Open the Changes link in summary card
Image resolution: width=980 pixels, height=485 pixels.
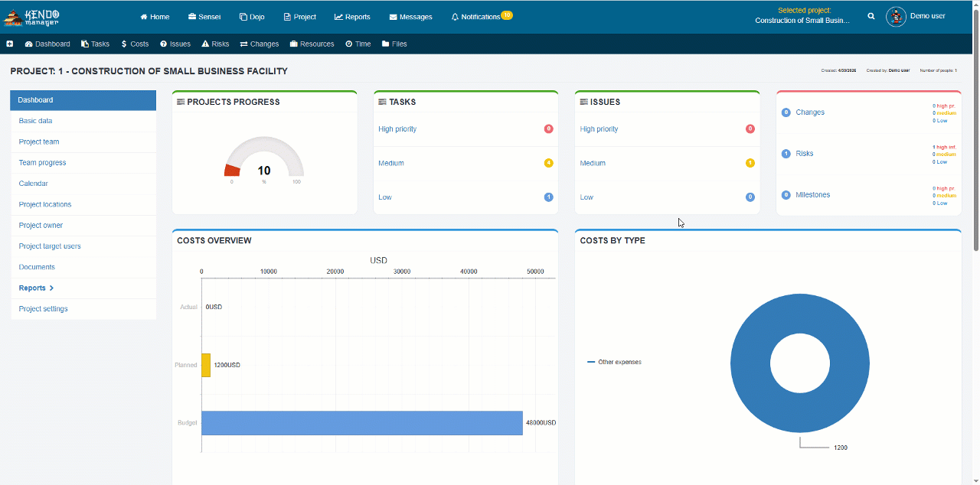(x=810, y=112)
